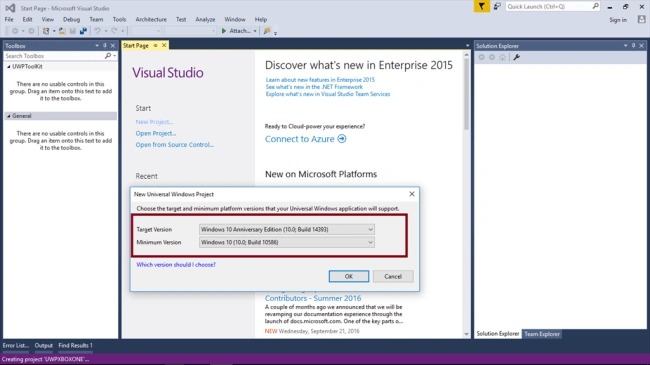Close the Toolbox panel
This screenshot has height=365, width=650.
113,46
